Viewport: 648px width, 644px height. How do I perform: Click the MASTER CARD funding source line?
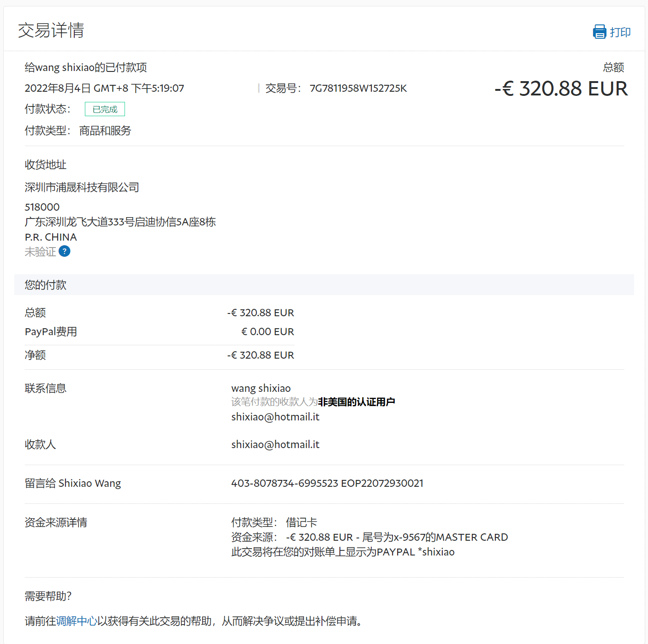(x=369, y=537)
